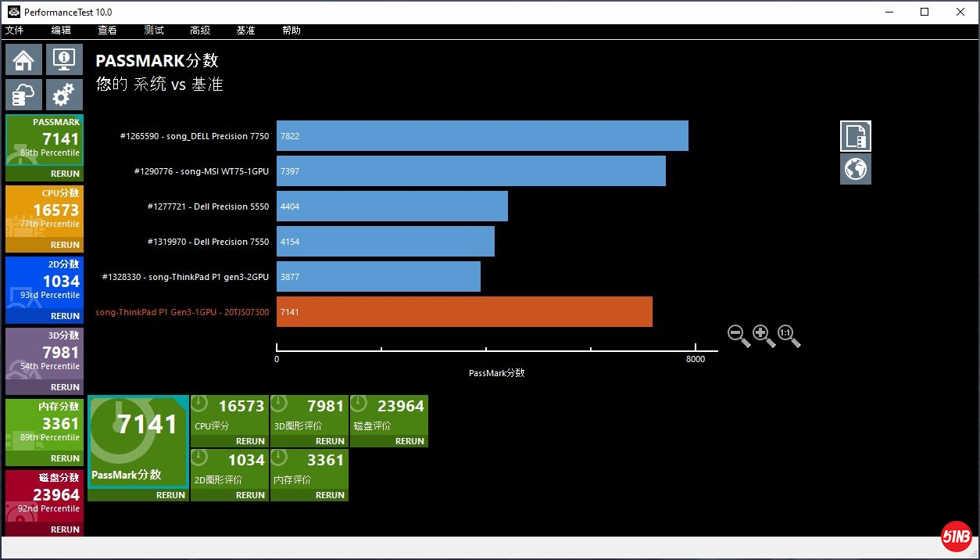
Task: Click RERUN in the 内存评价 tile
Action: coord(330,495)
